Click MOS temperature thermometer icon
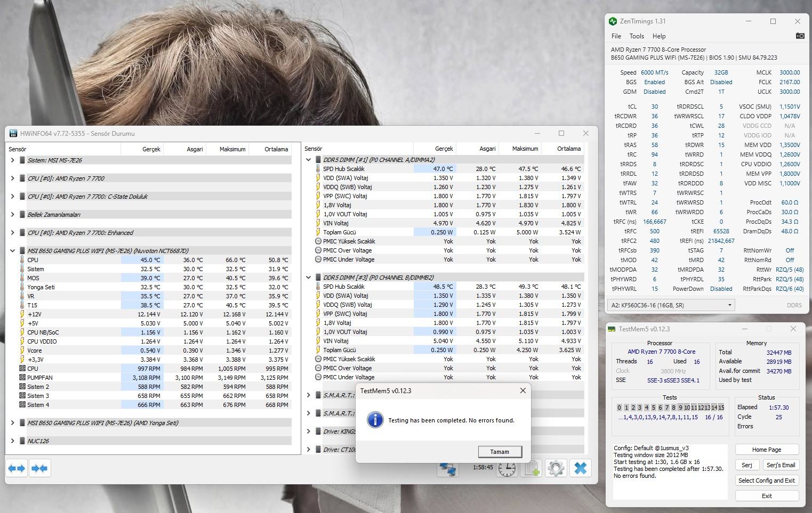This screenshot has width=812, height=513. point(22,278)
